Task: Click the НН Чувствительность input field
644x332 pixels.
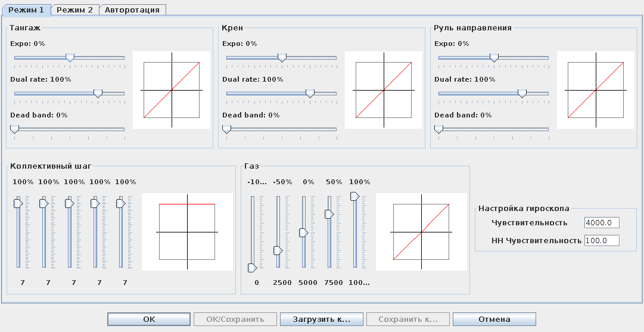Action: (602, 241)
